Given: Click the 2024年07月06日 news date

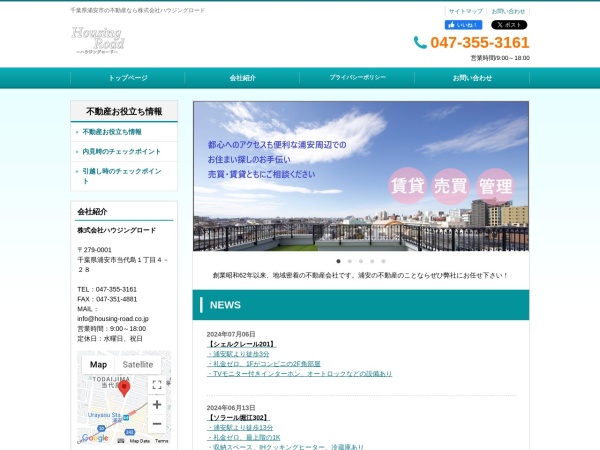Looking at the screenshot, I should pyautogui.click(x=231, y=334).
